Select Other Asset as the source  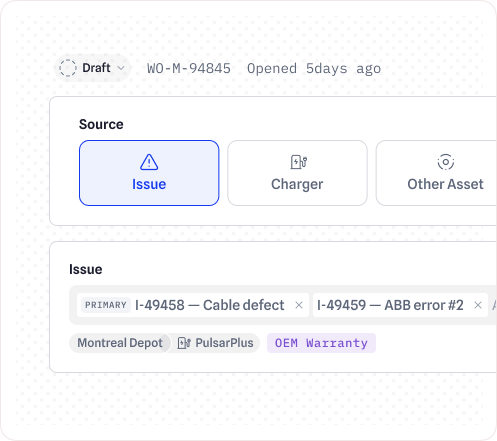(437, 173)
